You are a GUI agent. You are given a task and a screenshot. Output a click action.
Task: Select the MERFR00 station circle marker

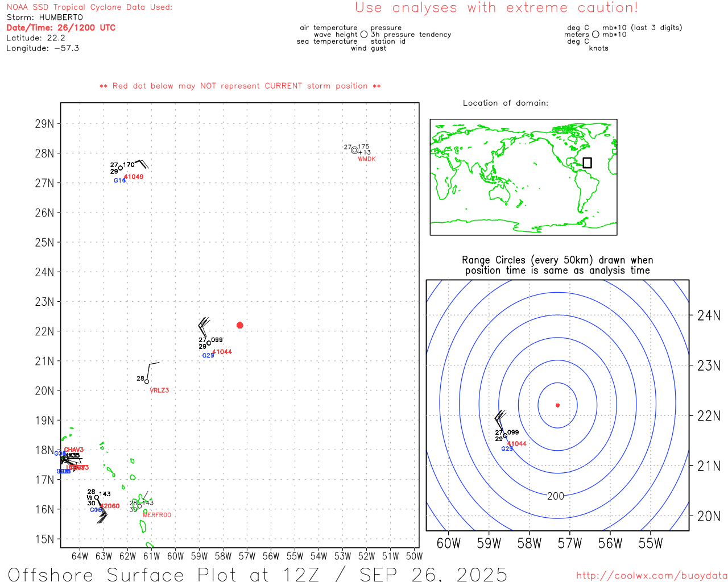coord(139,506)
